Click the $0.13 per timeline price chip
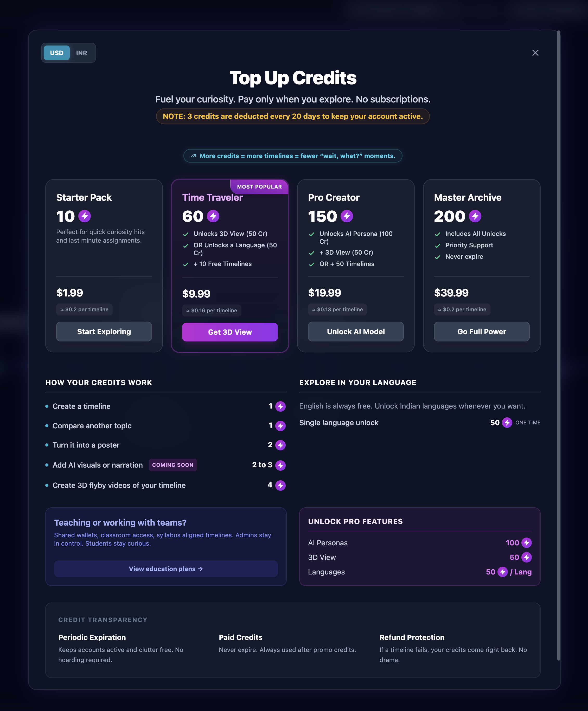The width and height of the screenshot is (588, 711). [x=337, y=309]
